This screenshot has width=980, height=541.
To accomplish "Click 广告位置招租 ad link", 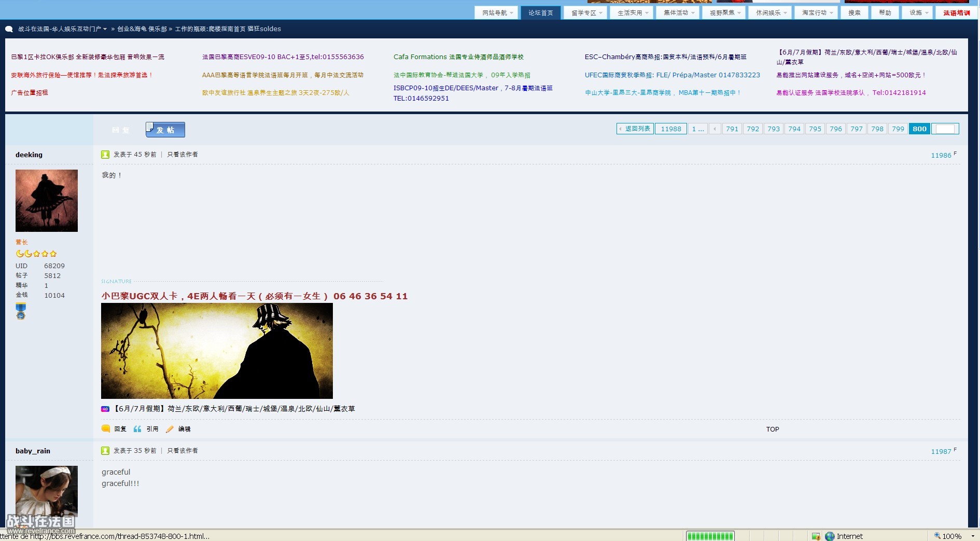I will point(30,93).
